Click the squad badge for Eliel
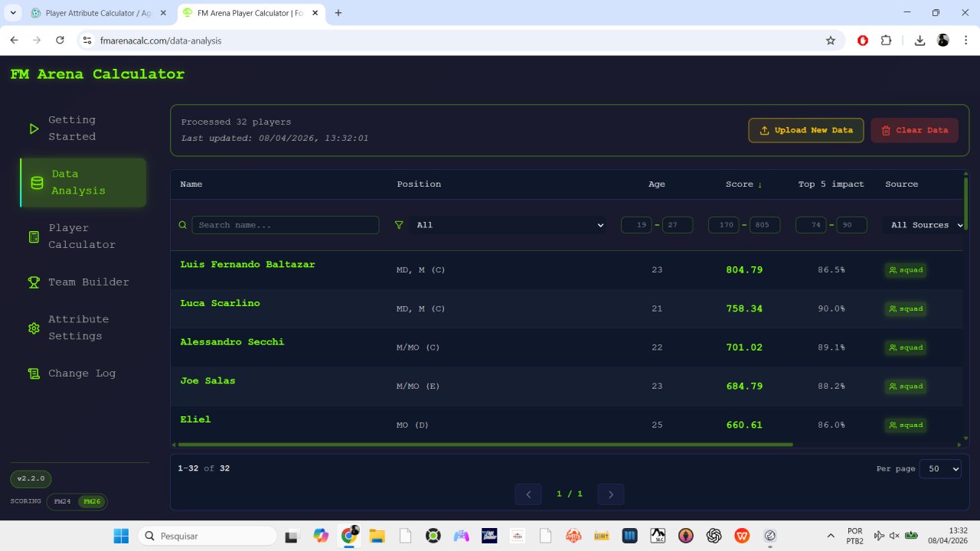 pos(906,425)
